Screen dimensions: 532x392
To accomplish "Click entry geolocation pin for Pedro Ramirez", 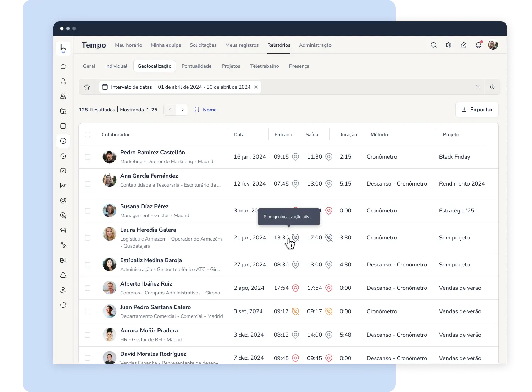I will [x=295, y=157].
